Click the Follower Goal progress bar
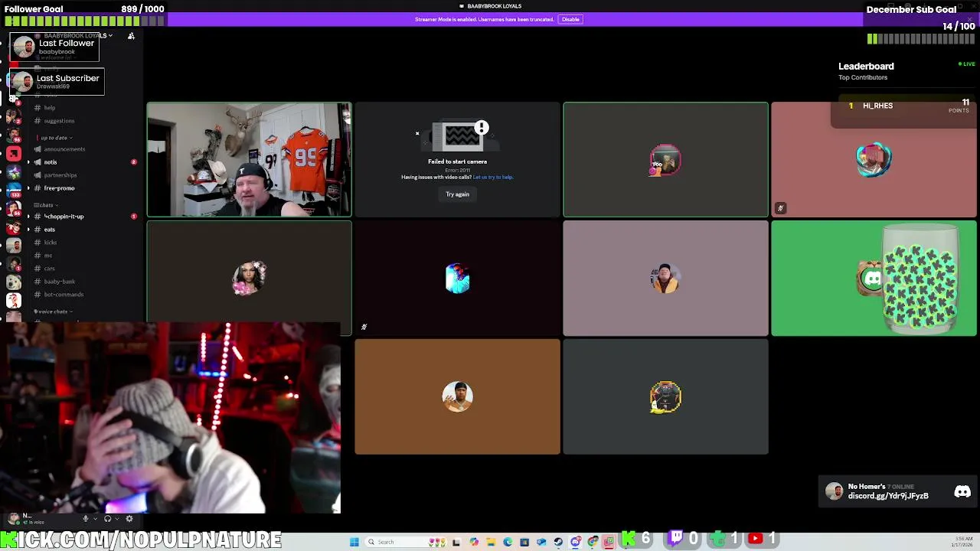Screen dimensions: 980x551 pyautogui.click(x=84, y=21)
